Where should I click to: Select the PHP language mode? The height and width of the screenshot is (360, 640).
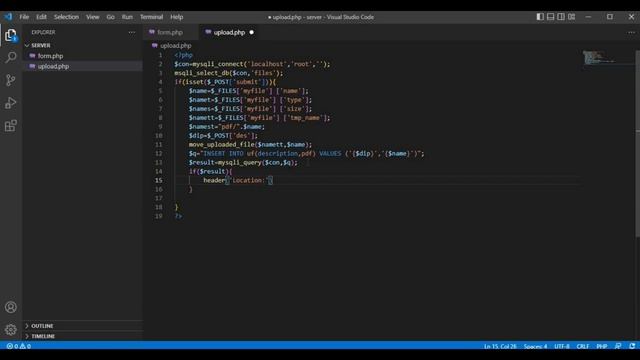click(602, 346)
